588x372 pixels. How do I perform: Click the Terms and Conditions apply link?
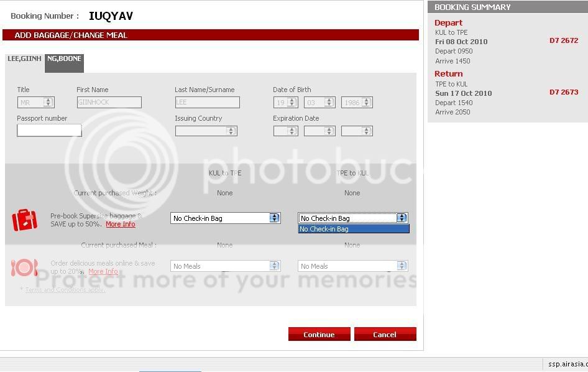(65, 290)
